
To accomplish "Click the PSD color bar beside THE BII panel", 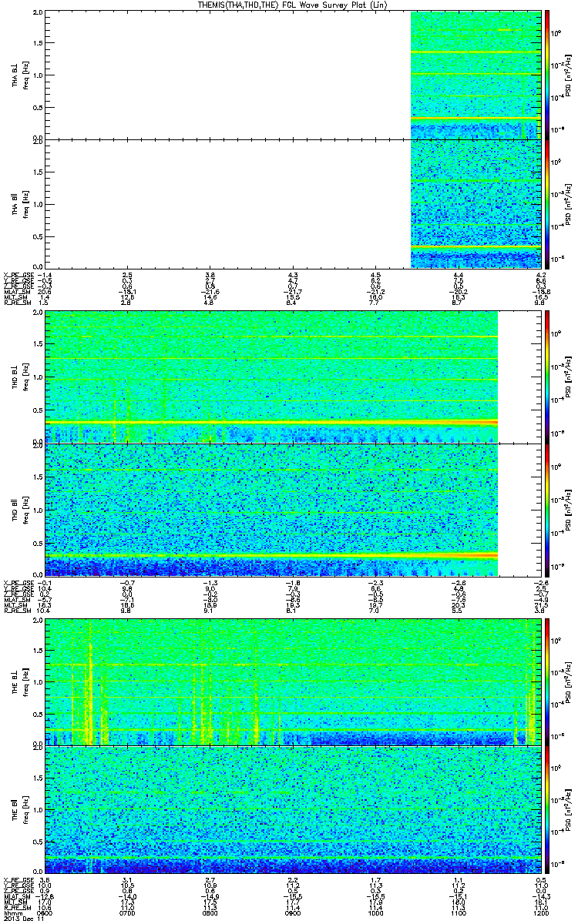I will point(547,808).
